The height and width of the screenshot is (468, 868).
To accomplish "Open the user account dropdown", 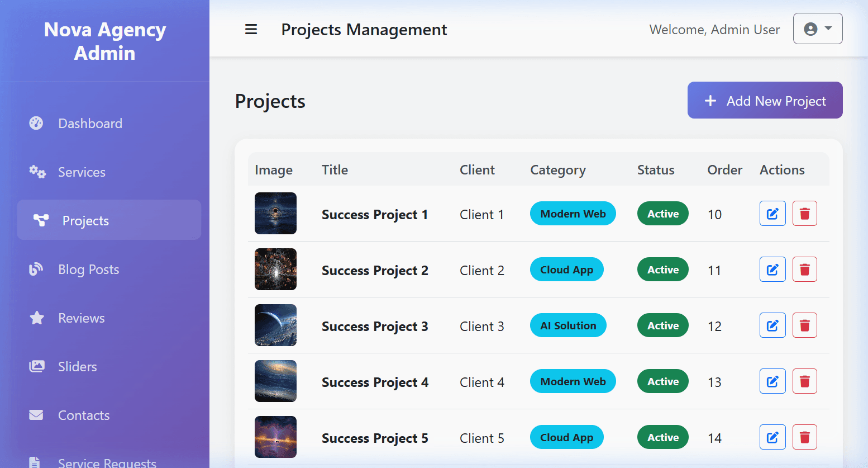I will click(x=818, y=29).
